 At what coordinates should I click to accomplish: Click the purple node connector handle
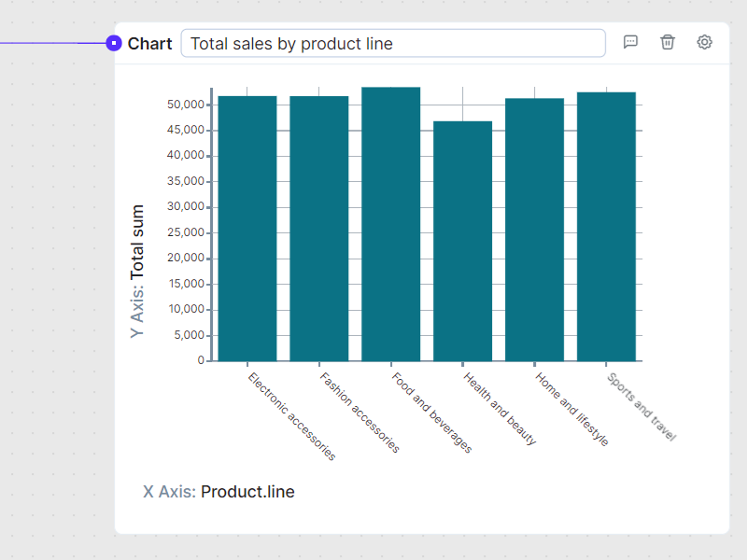pyautogui.click(x=114, y=43)
